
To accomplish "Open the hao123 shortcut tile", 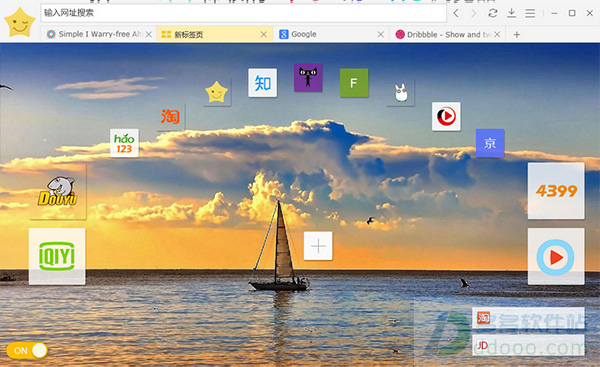I will point(124,143).
